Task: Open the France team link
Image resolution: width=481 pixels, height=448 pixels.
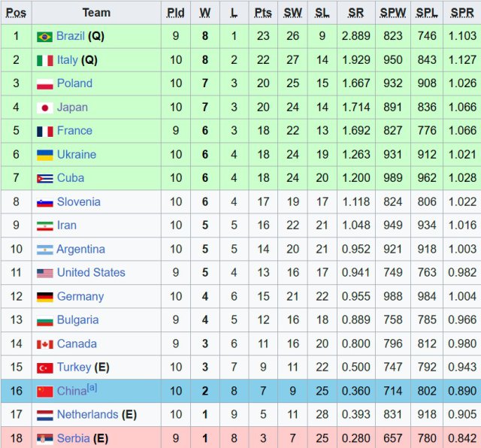Action: coord(74,131)
